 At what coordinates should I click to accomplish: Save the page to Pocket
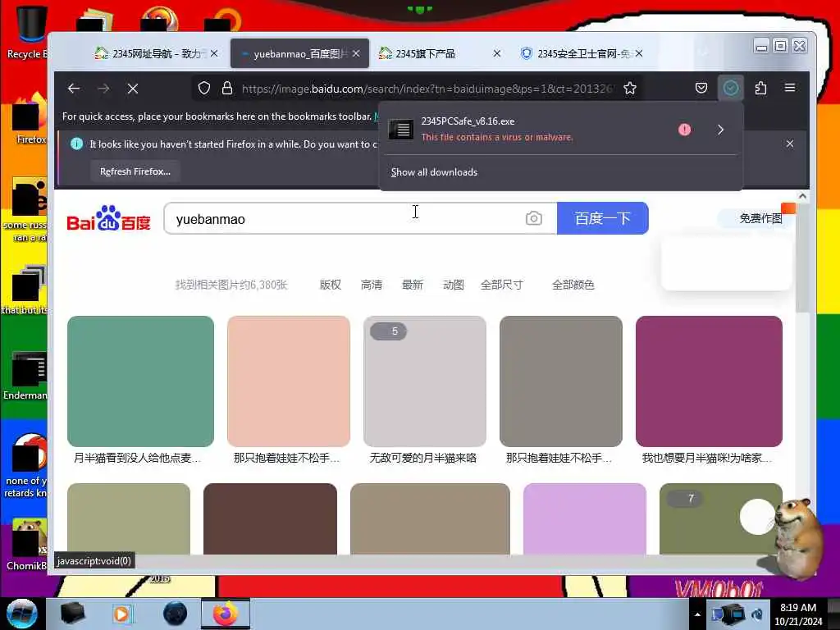pyautogui.click(x=701, y=89)
